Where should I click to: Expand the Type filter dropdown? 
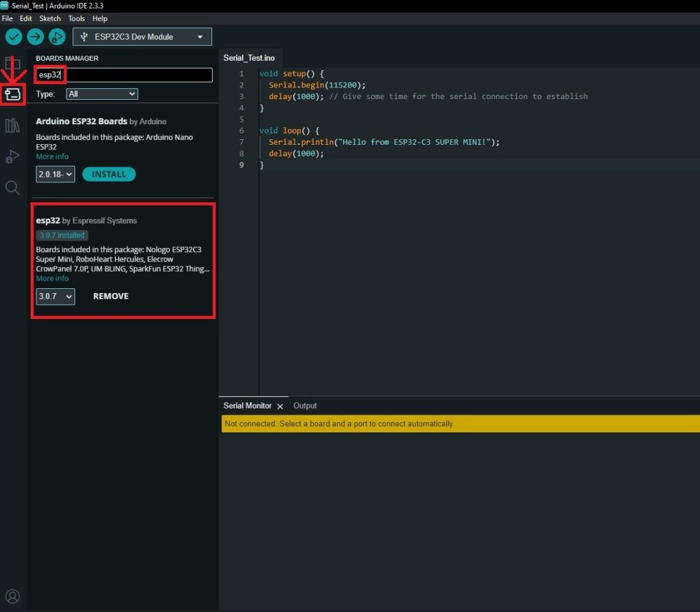pos(102,94)
